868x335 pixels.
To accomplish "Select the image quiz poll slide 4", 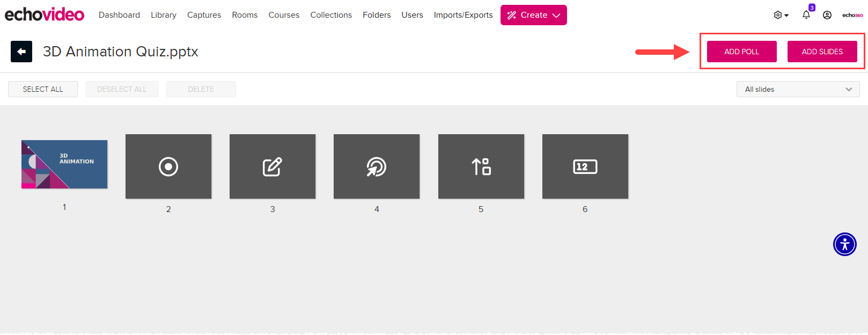I will click(x=377, y=166).
